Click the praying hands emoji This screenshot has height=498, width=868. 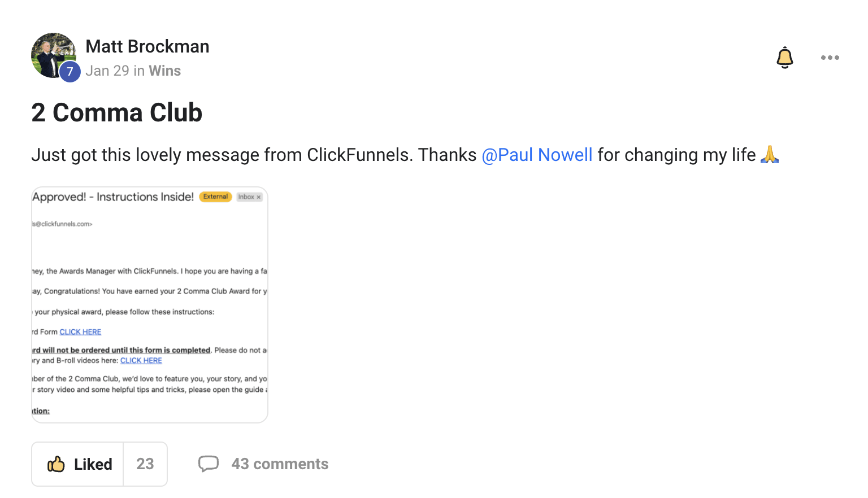(x=770, y=154)
